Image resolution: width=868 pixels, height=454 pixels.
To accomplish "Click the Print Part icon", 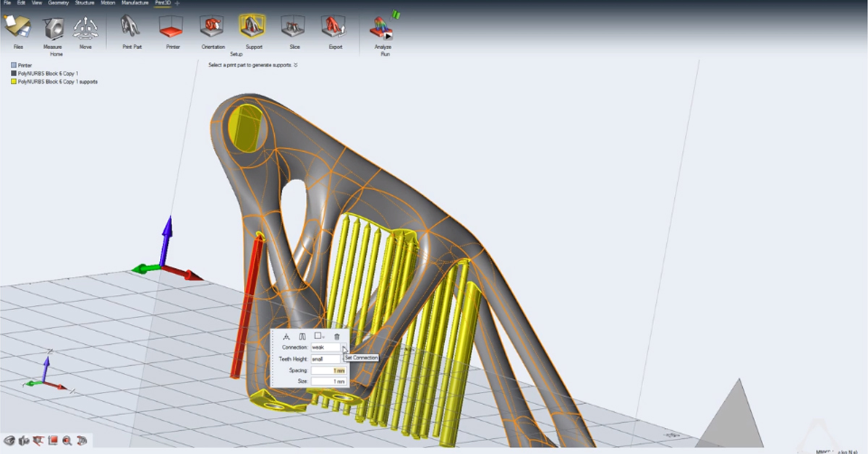I will click(132, 27).
